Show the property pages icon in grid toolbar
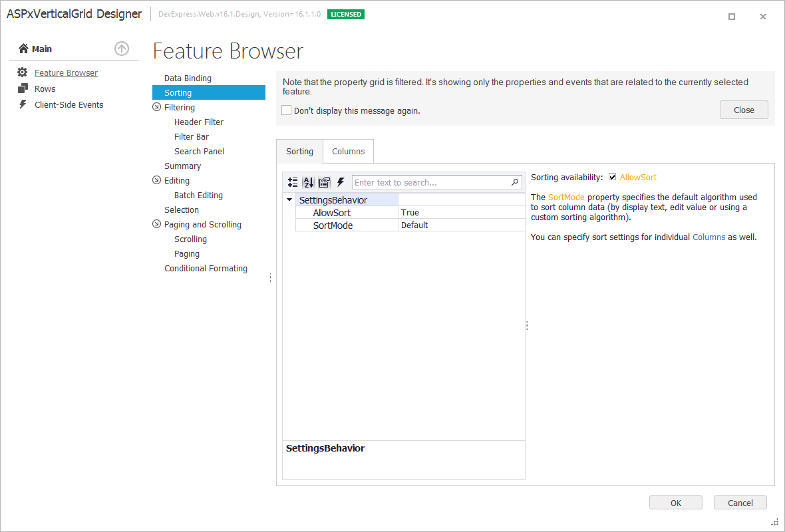 coord(325,182)
